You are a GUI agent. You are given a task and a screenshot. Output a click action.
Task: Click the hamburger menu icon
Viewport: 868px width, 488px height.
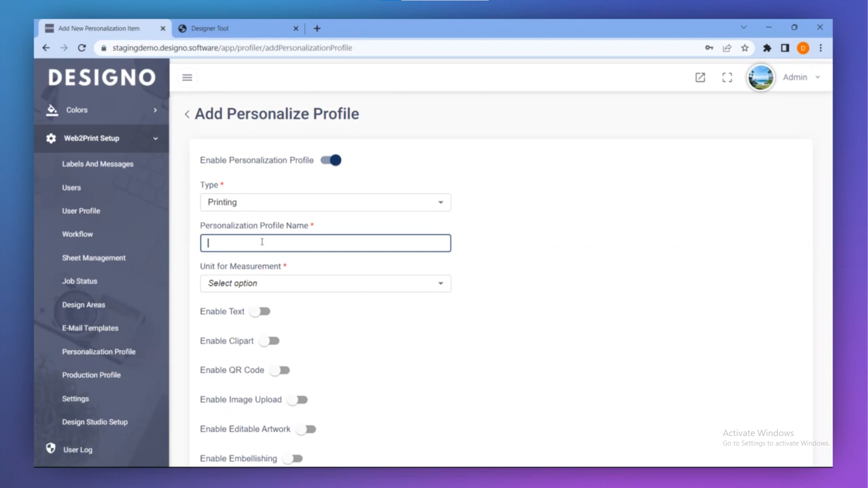(187, 78)
